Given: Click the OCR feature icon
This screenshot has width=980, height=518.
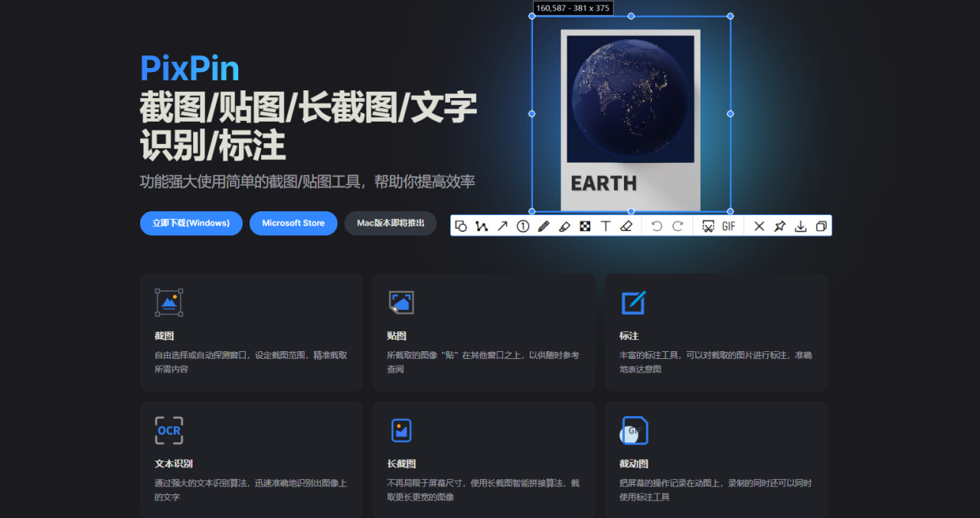Looking at the screenshot, I should pos(169,430).
